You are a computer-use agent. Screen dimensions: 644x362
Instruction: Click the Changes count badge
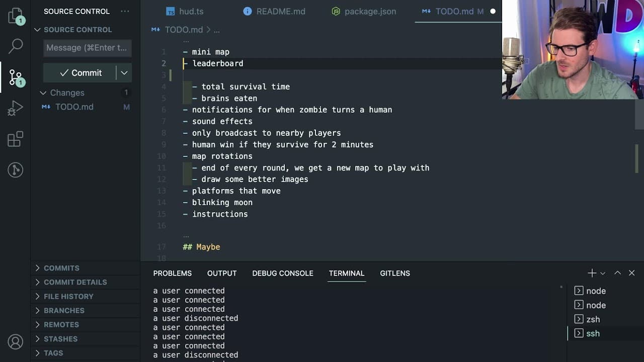(x=126, y=93)
